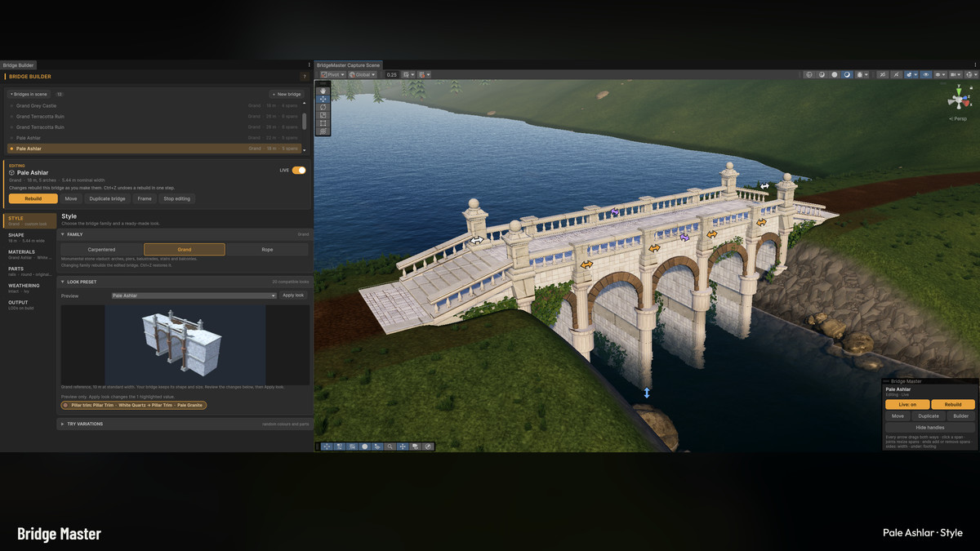
Task: Click the Pillar trim colour swatch circle
Action: click(66, 405)
